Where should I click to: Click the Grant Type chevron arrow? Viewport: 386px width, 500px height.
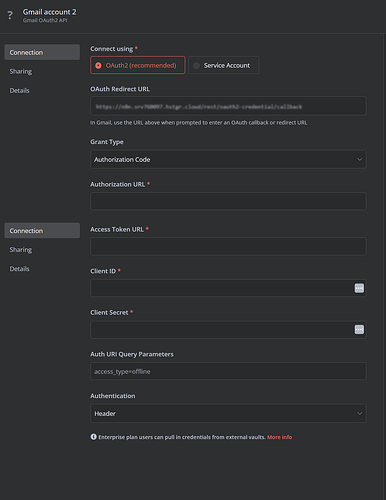click(x=359, y=159)
